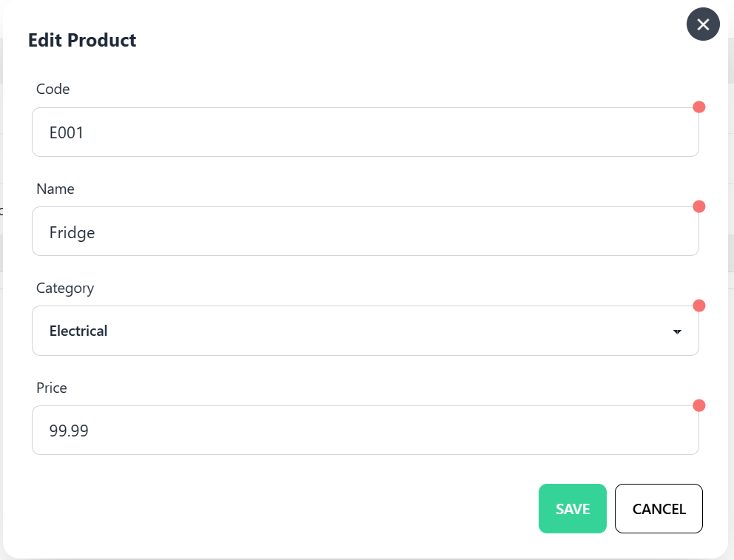Focus the Name input field
734x560 pixels.
tap(365, 232)
